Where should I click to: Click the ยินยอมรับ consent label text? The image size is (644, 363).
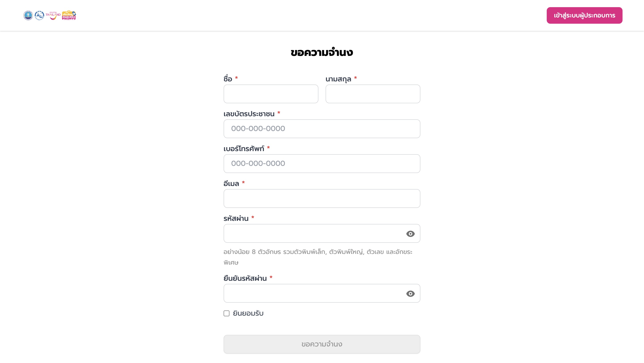pyautogui.click(x=248, y=313)
